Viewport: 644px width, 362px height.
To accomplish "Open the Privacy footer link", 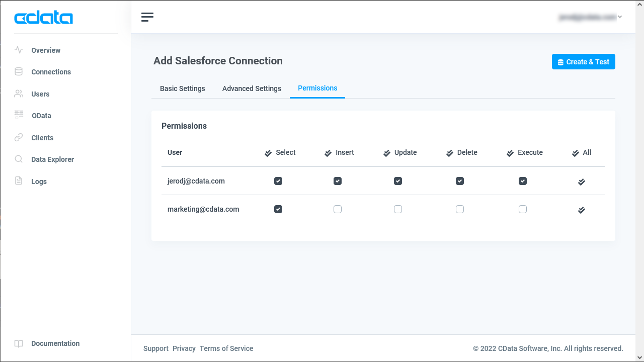I will 184,348.
